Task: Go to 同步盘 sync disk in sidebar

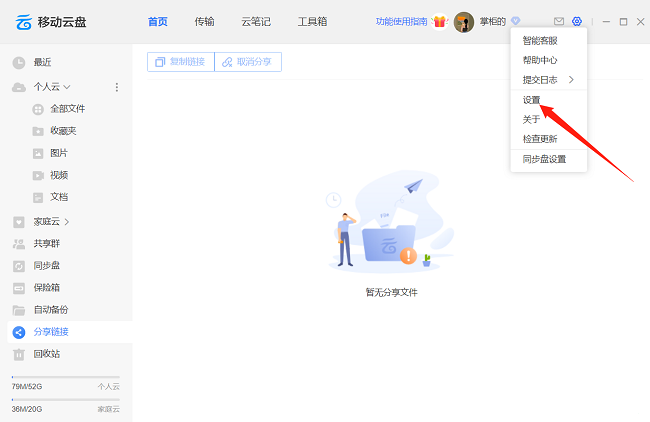Action: (x=47, y=265)
